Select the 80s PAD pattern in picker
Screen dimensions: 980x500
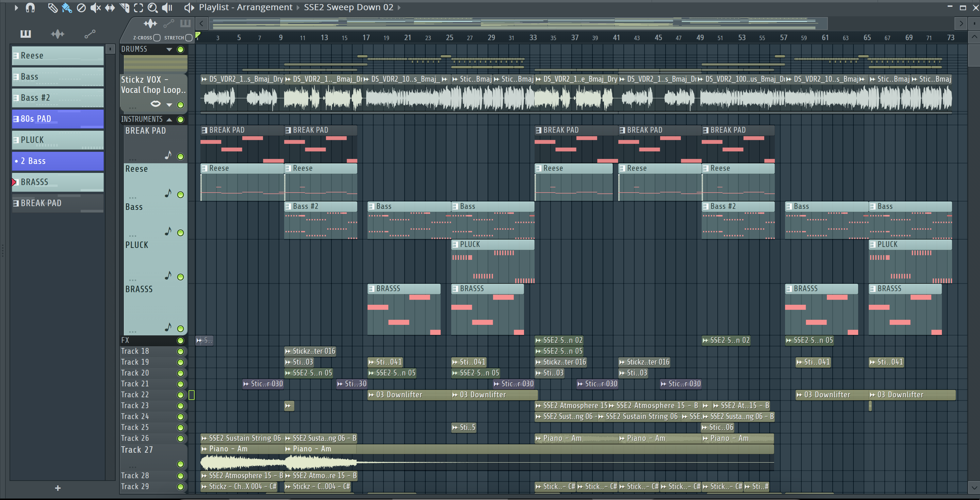tap(58, 119)
